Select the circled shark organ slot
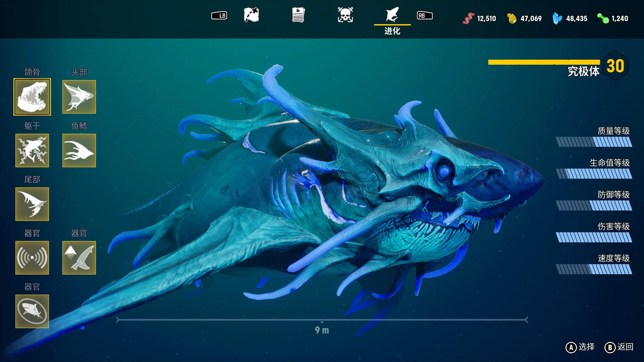This screenshot has width=644, height=362. [x=32, y=311]
